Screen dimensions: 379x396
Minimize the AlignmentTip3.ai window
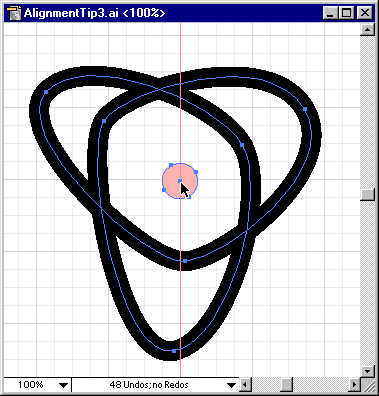[330, 13]
